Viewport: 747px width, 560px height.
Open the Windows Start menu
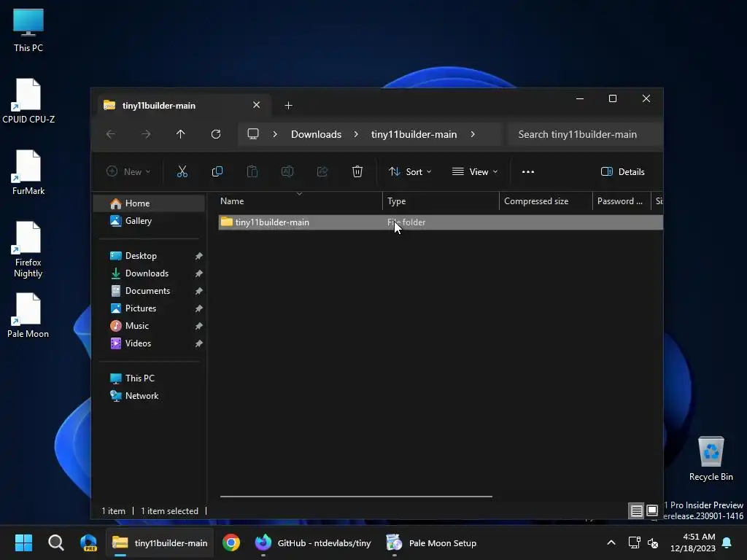23,542
